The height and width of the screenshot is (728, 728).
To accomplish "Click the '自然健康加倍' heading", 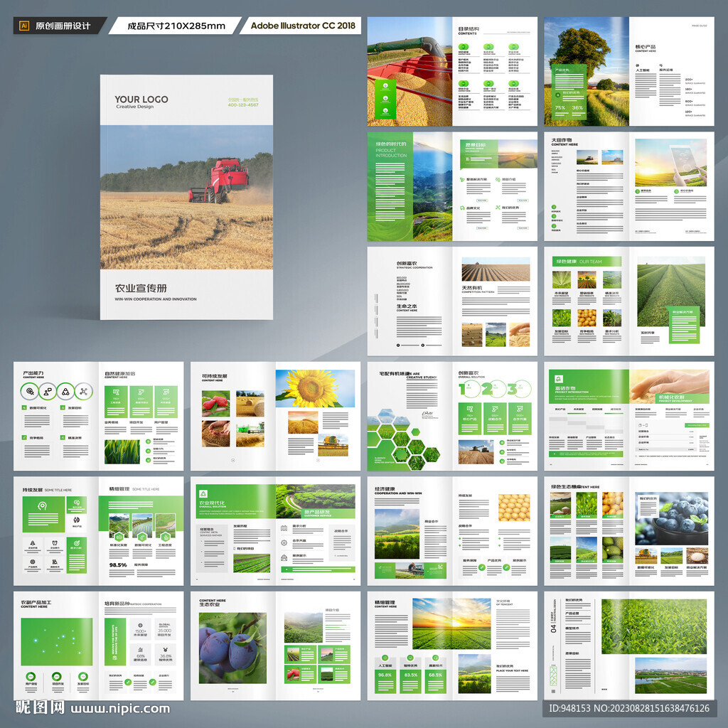I will [x=119, y=373].
